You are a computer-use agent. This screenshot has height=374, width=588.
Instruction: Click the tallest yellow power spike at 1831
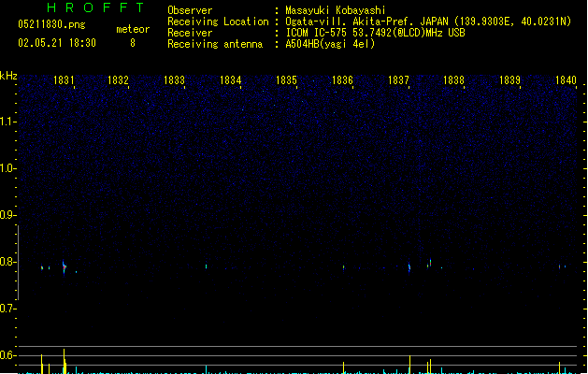[65, 361]
